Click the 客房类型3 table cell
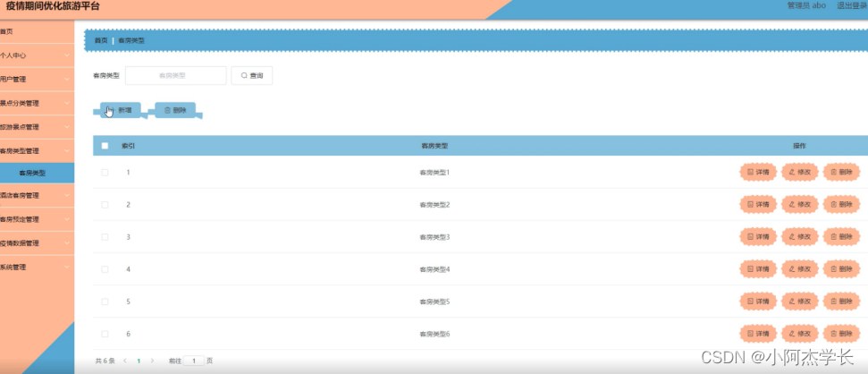Screen dimensions: 868x374 (x=435, y=237)
